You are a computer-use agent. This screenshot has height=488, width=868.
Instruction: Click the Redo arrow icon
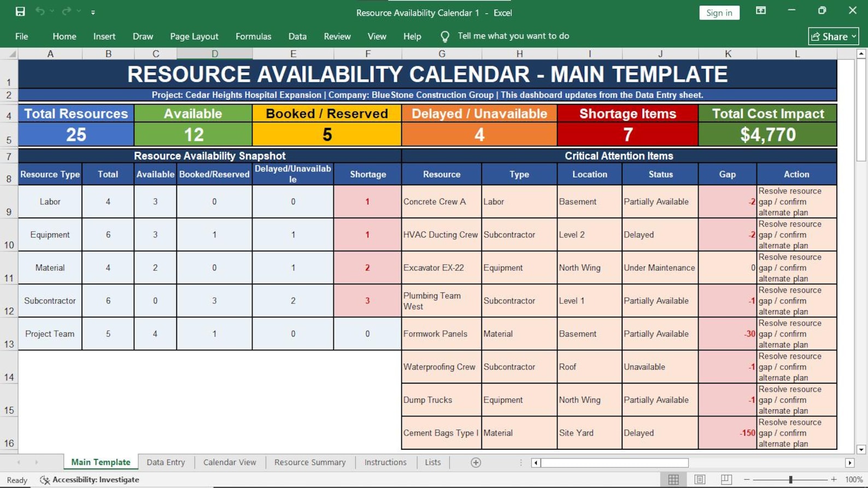(x=66, y=11)
